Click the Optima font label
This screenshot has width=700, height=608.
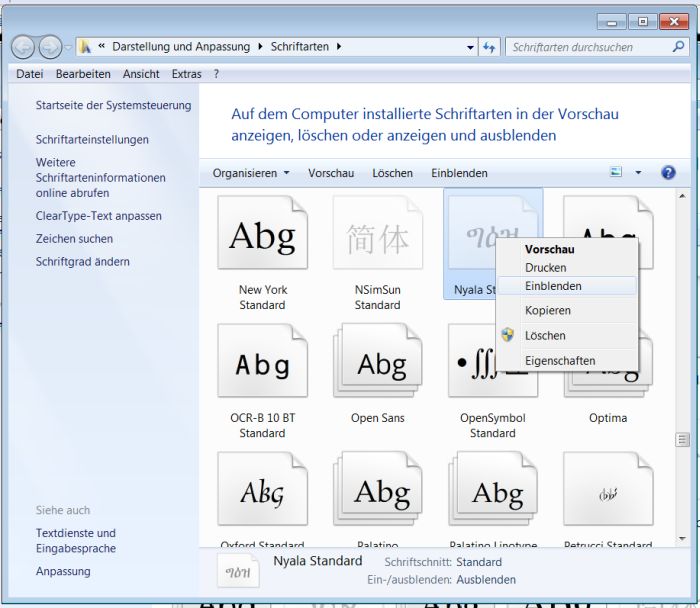coord(608,418)
